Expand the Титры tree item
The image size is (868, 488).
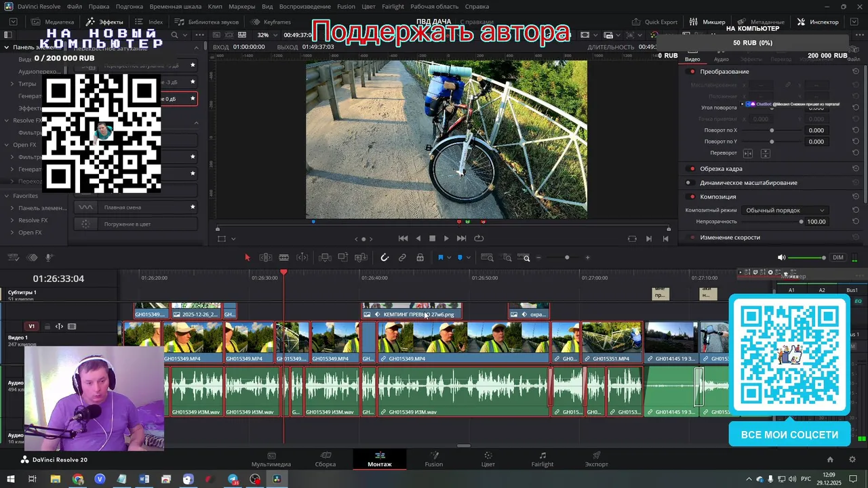tap(12, 84)
